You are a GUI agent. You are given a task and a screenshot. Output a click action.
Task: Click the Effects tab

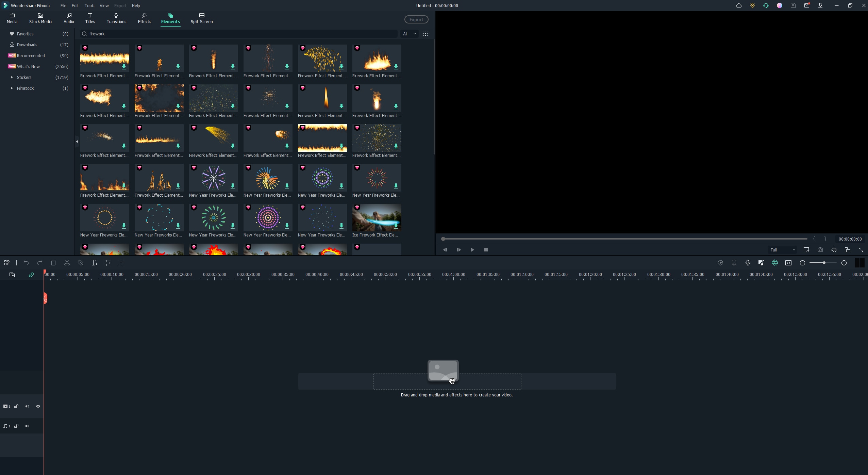144,18
